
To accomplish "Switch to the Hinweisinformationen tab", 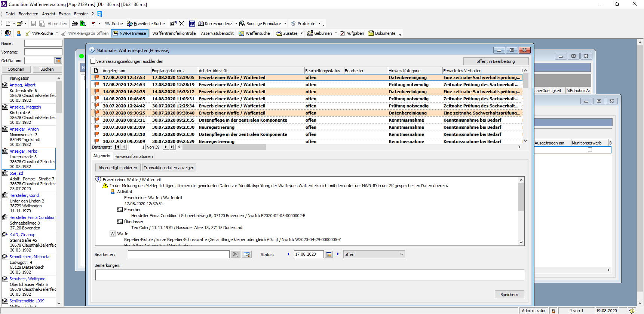I will point(134,156).
